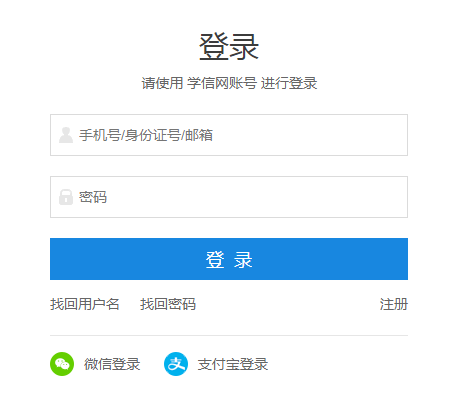Click the 学信网账号 text in subtitle
The height and width of the screenshot is (394, 454).
pos(222,83)
